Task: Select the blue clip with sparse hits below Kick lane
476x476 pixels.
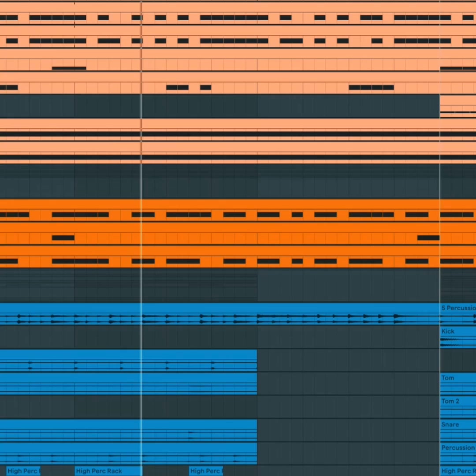Action: pos(128,361)
